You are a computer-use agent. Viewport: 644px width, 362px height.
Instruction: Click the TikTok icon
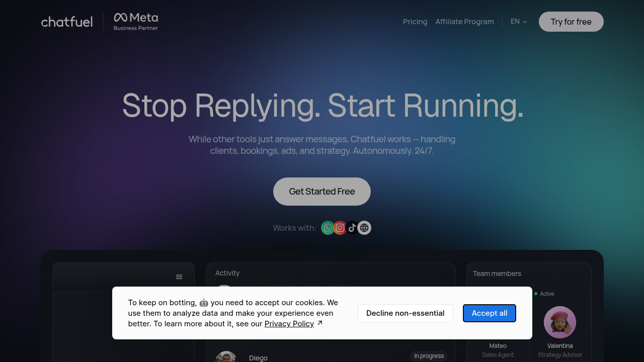[x=352, y=228]
